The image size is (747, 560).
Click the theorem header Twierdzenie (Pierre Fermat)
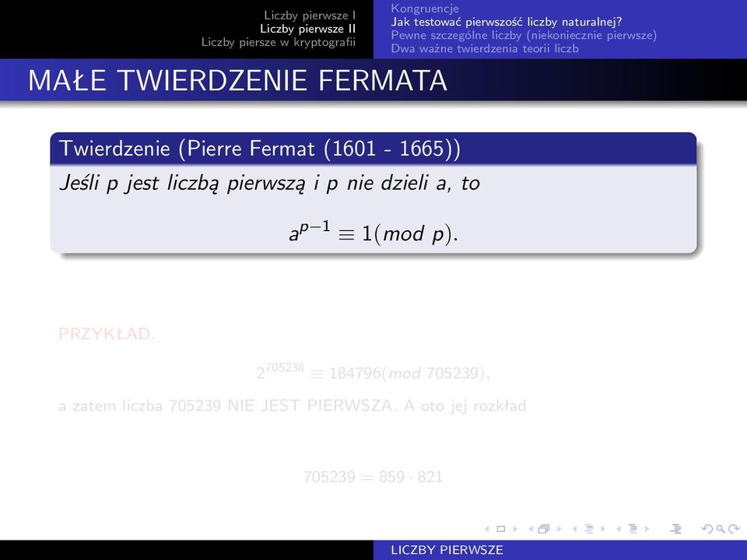(260, 149)
